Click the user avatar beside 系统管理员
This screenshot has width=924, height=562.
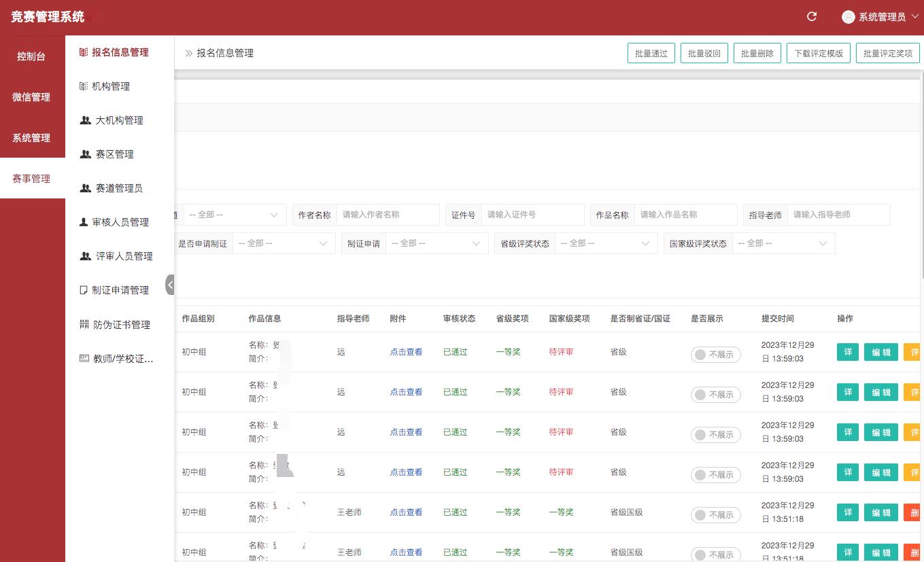click(848, 17)
